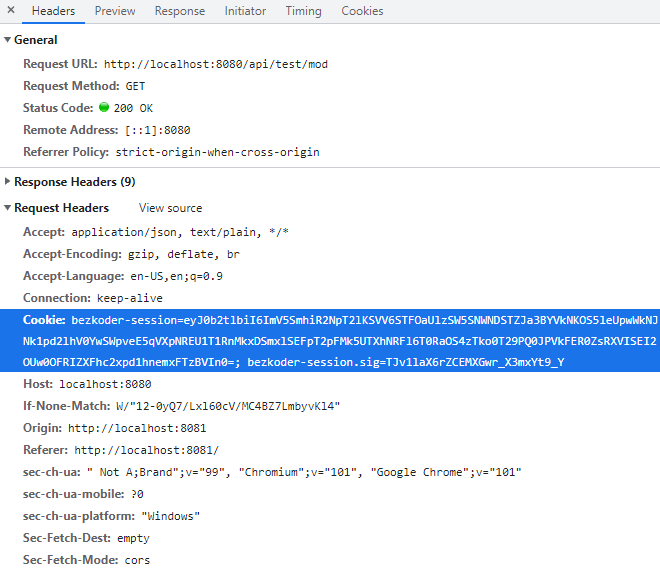Click the Request URL value
Screen dimensions: 660x570
(x=215, y=64)
